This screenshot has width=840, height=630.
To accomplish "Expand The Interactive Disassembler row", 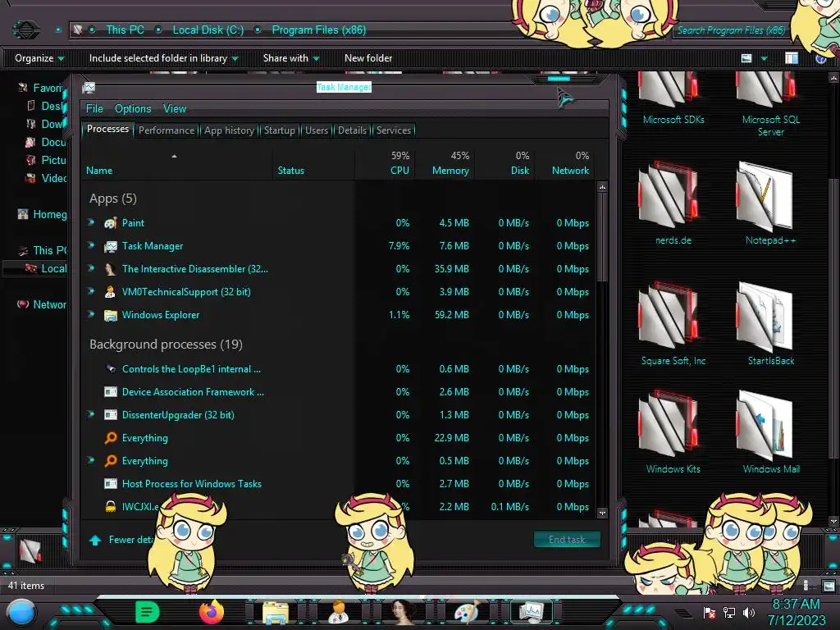I will point(91,268).
